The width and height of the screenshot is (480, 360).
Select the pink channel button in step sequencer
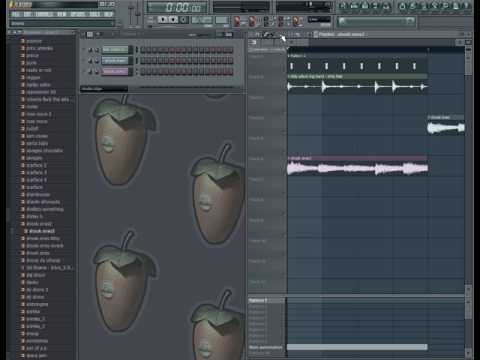tap(115, 71)
